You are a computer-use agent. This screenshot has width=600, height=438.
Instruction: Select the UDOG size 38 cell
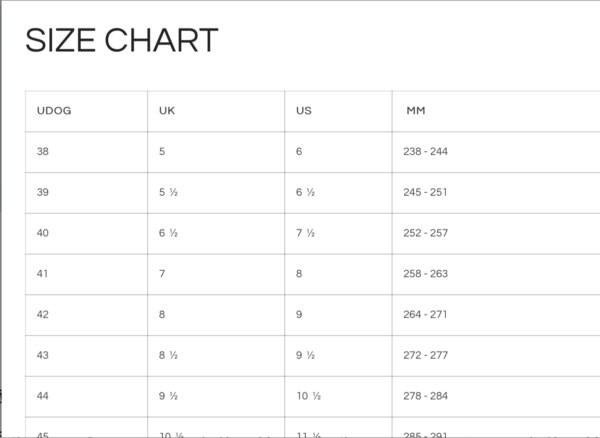[42, 151]
